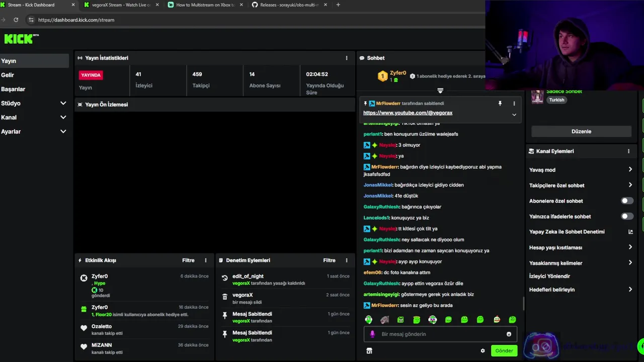Viewport: 644px width, 362px height.
Task: Open the shop icon below chat input
Action: [369, 351]
